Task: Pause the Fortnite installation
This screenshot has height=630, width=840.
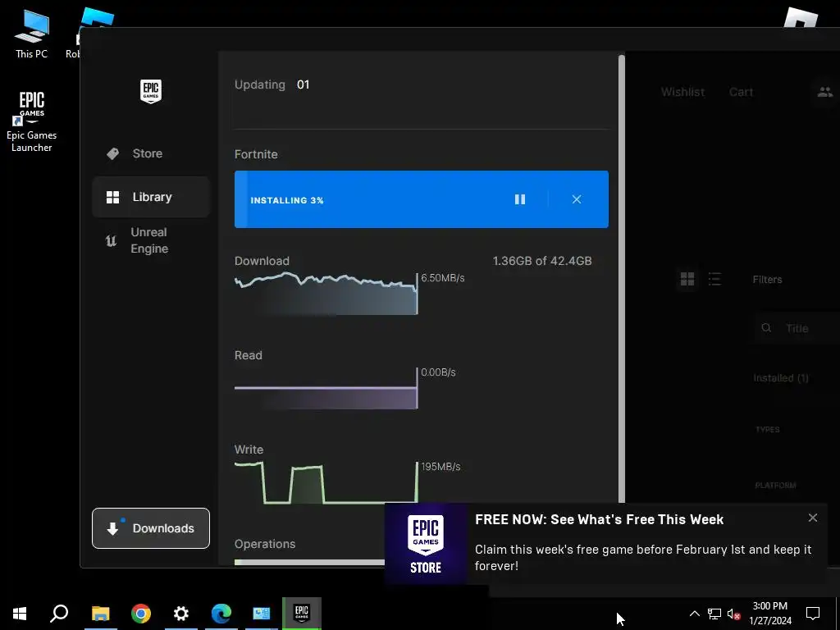Action: [x=519, y=199]
